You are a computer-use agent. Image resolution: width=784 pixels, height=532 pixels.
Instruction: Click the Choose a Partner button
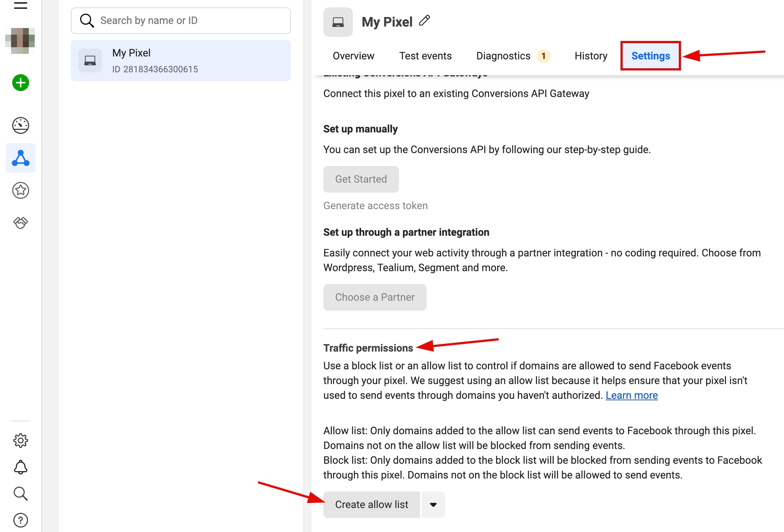(375, 297)
